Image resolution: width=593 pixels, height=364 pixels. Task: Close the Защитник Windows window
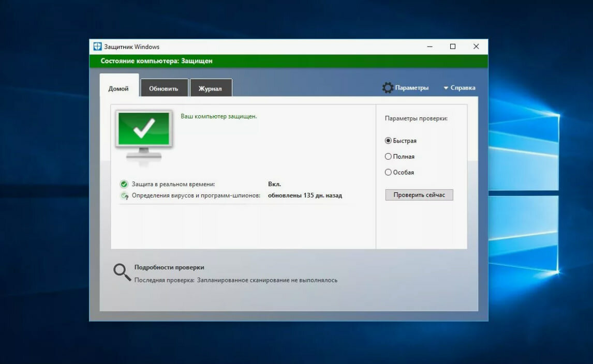(476, 47)
